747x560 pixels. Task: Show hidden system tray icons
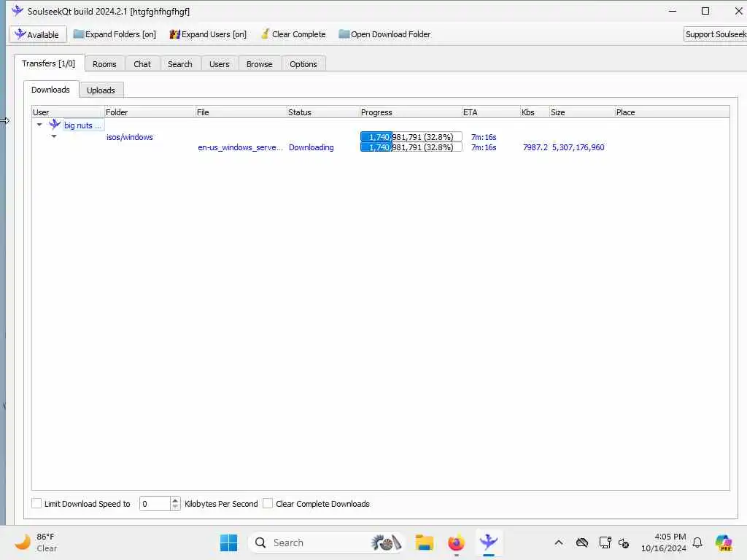coord(559,542)
